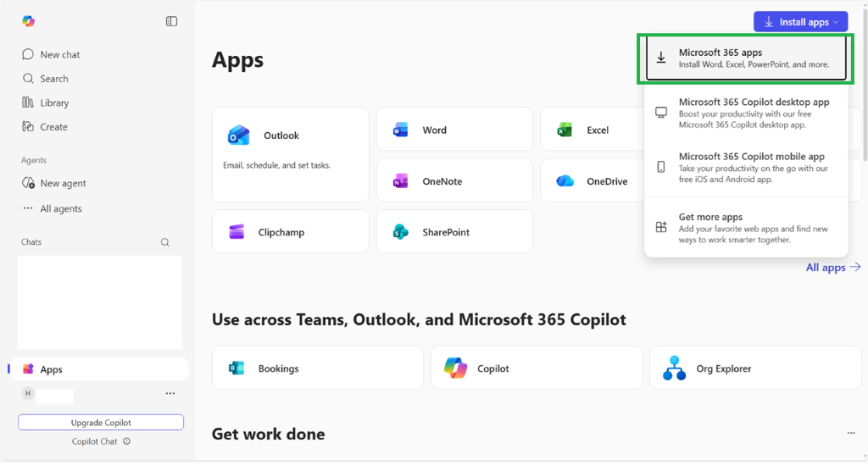Open the Library section

click(46, 102)
